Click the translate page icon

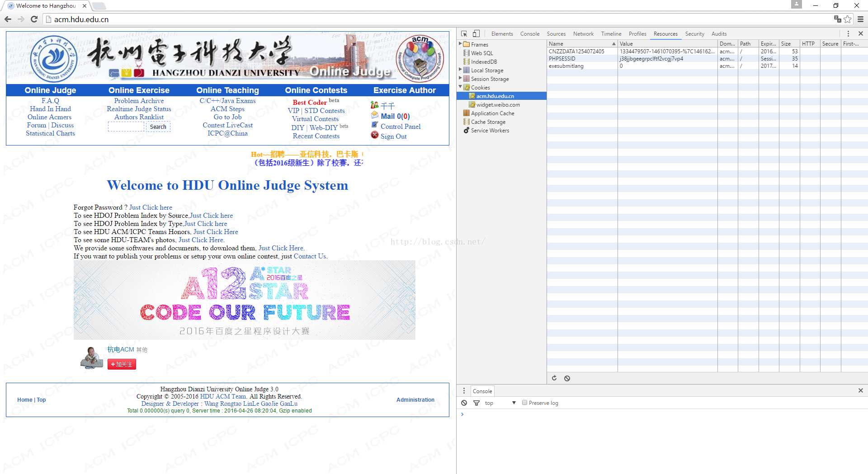pyautogui.click(x=837, y=19)
